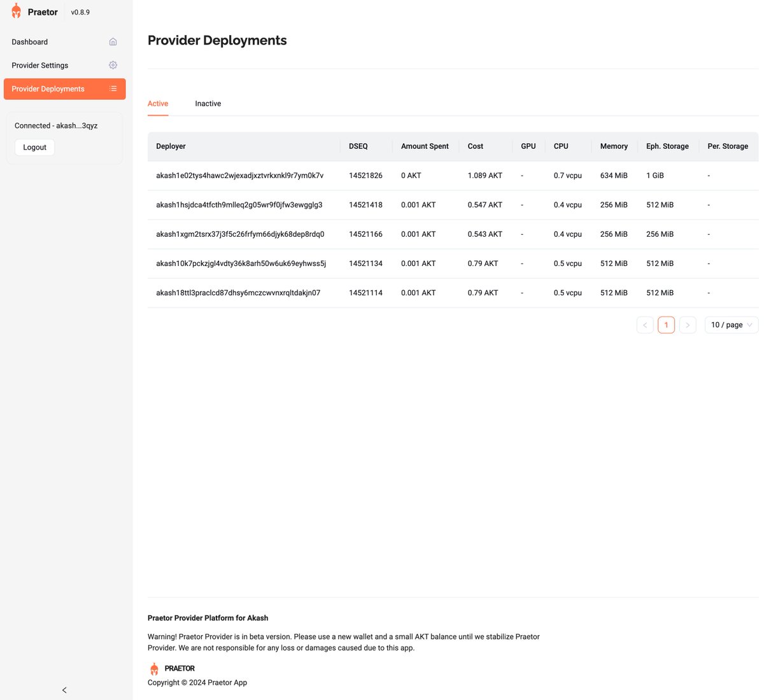The width and height of the screenshot is (764, 700).
Task: Click the Praetor helmet logo in sidebar header
Action: tap(17, 11)
